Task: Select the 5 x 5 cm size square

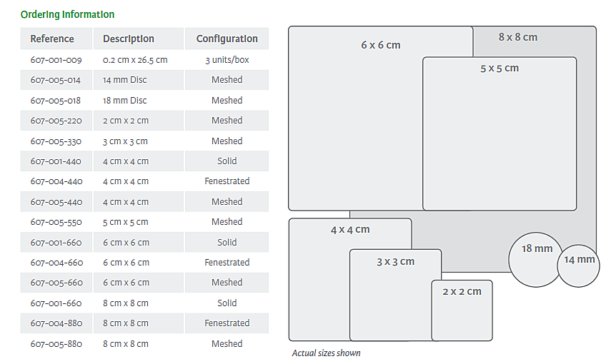Action: pos(500,136)
